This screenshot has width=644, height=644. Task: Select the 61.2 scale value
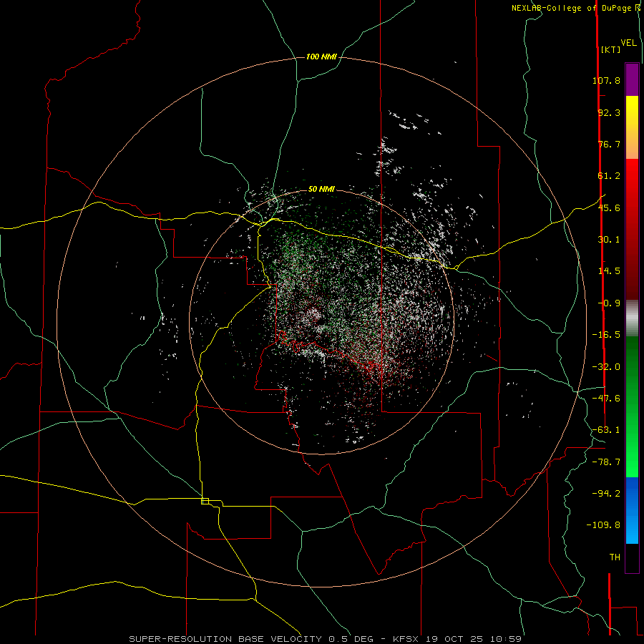click(609, 176)
